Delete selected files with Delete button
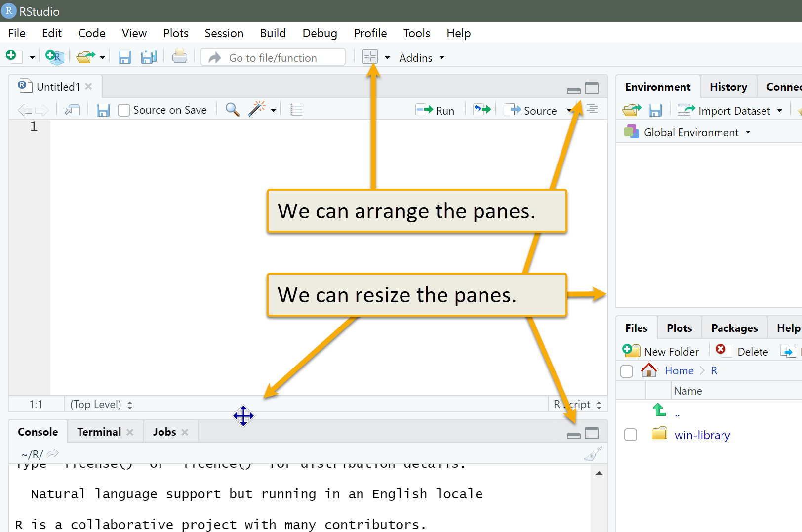Screen dimensions: 802x532 [x=742, y=351]
